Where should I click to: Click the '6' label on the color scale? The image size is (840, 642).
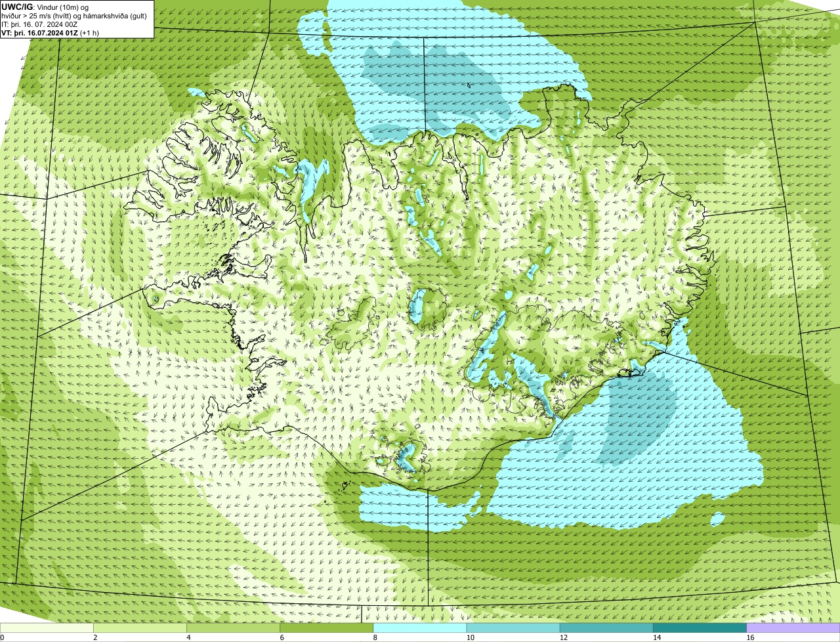pyautogui.click(x=282, y=637)
